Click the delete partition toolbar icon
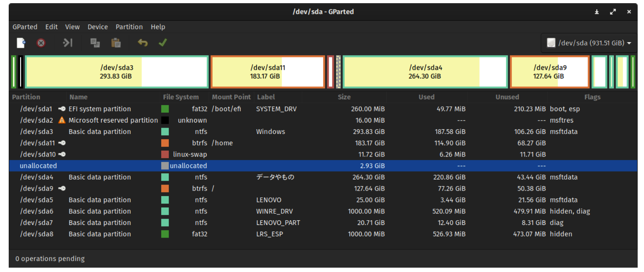Image resolution: width=644 pixels, height=272 pixels. tap(41, 43)
